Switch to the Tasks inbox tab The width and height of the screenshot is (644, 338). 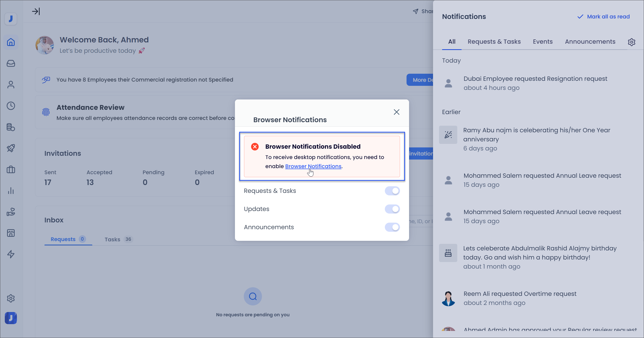click(x=113, y=239)
